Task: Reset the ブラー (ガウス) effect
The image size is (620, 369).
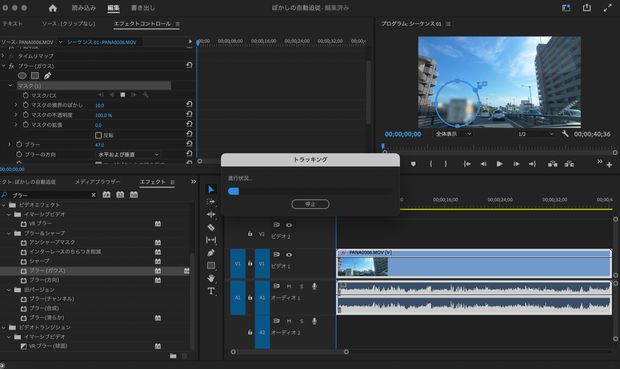Action: click(189, 65)
